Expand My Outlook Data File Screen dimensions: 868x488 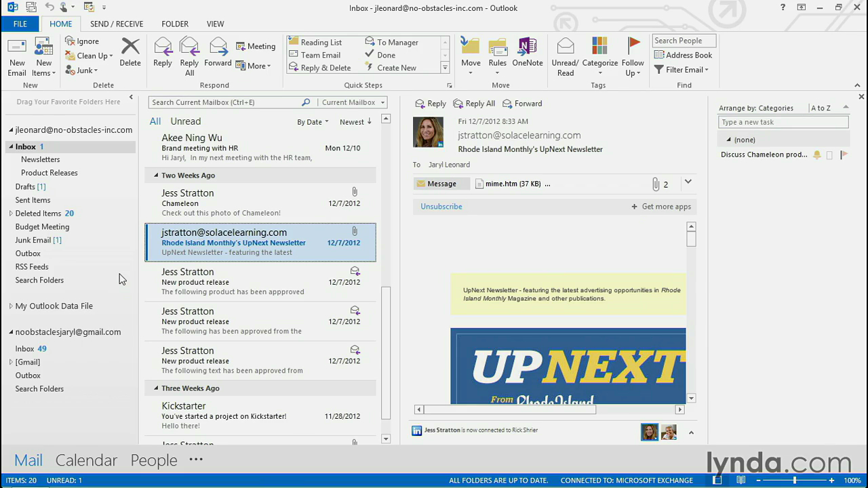(10, 306)
